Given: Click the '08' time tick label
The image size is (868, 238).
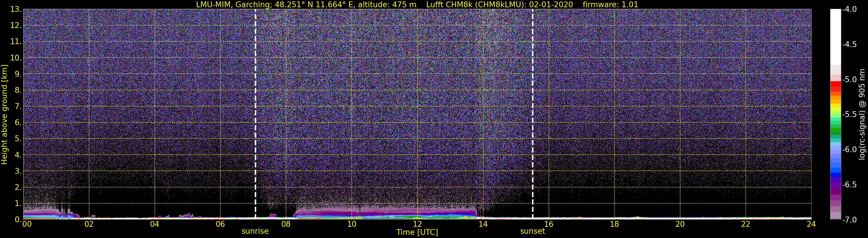Looking at the screenshot, I should point(286,224).
